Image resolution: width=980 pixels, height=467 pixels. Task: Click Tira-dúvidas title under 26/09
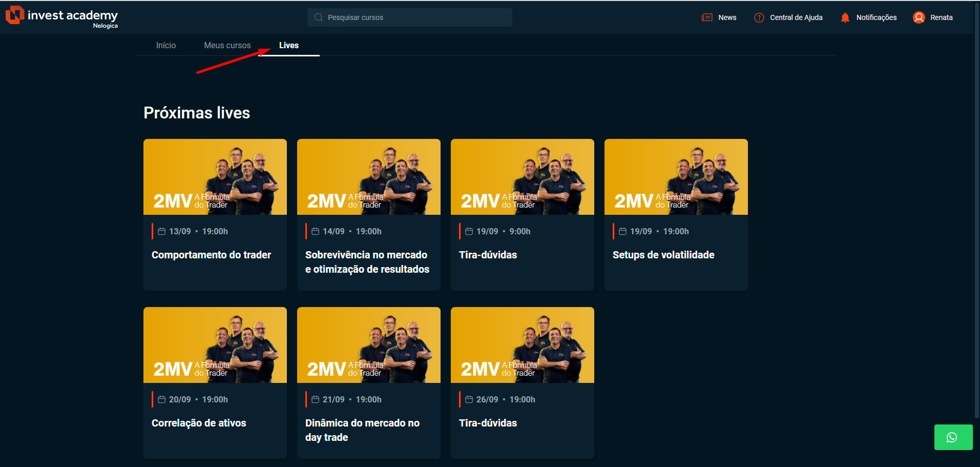coord(488,423)
